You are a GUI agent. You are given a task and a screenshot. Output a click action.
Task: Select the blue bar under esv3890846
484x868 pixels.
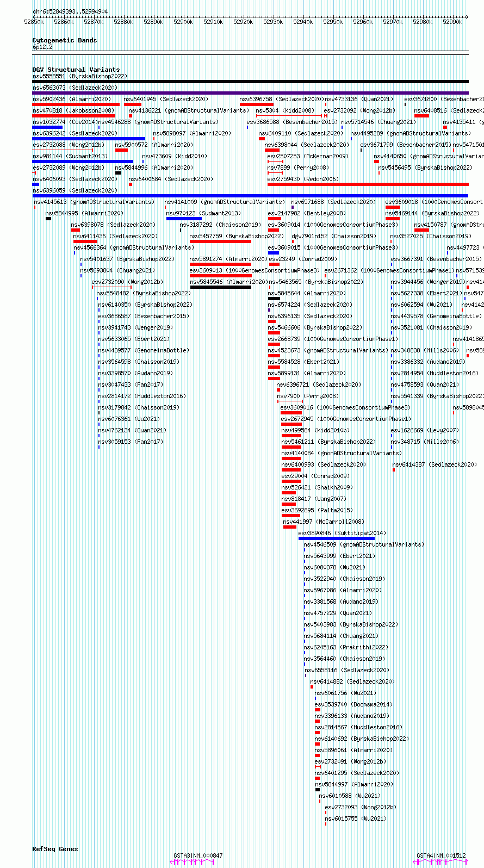[337, 538]
